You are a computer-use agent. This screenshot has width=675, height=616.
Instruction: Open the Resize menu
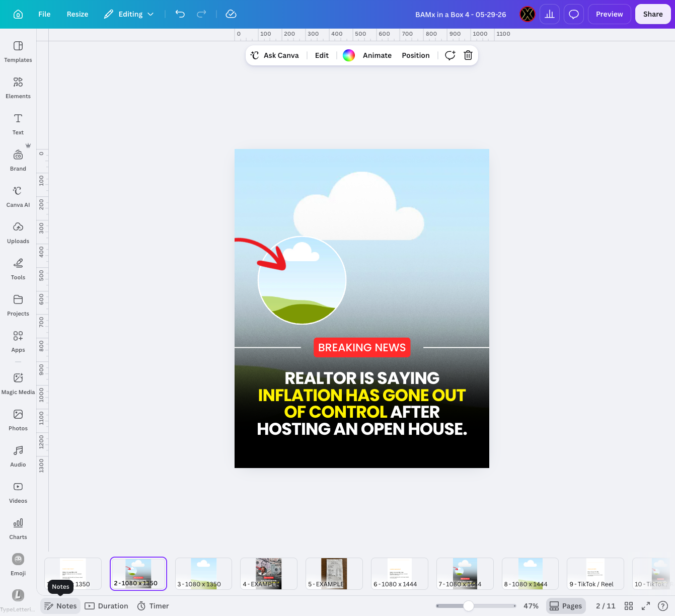78,14
